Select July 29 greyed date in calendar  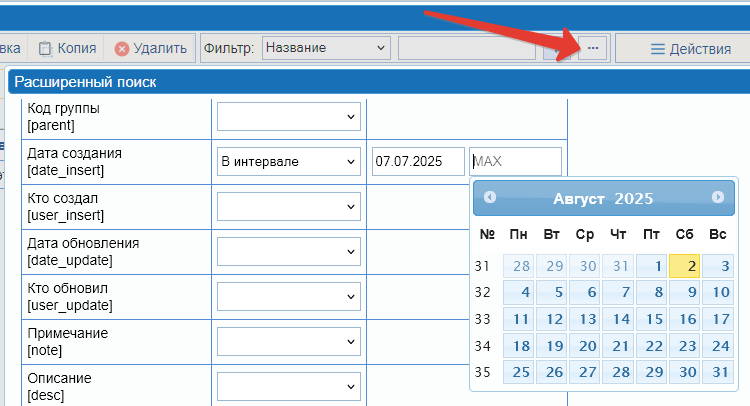pyautogui.click(x=551, y=266)
